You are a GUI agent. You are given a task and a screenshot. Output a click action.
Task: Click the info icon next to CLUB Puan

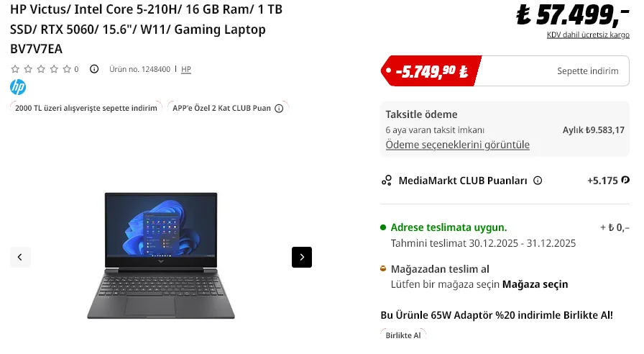279,109
